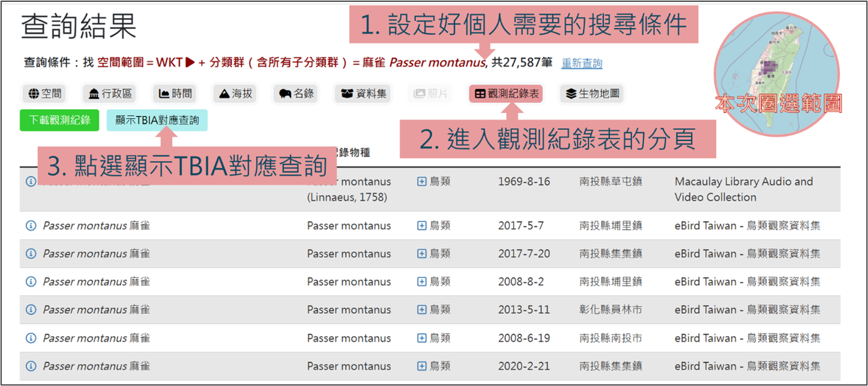Switch to the 名錄 tab
This screenshot has width=868, height=386.
pyautogui.click(x=297, y=94)
